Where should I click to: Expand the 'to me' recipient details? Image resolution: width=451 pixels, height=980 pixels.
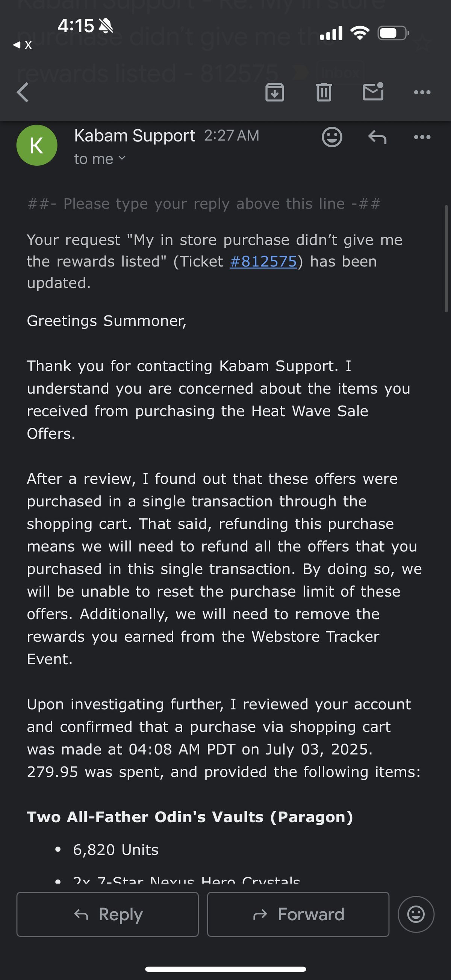[100, 159]
